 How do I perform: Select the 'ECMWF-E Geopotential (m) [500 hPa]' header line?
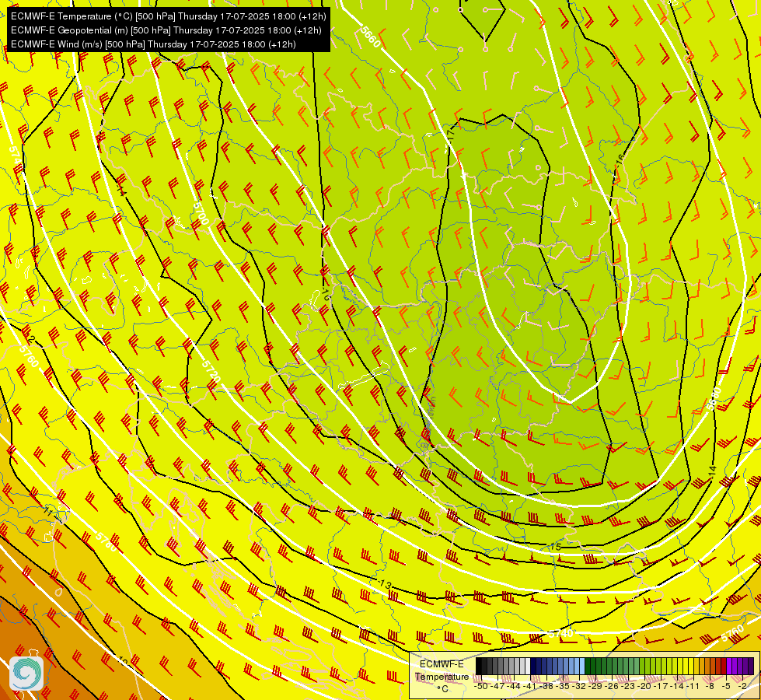coord(166,30)
